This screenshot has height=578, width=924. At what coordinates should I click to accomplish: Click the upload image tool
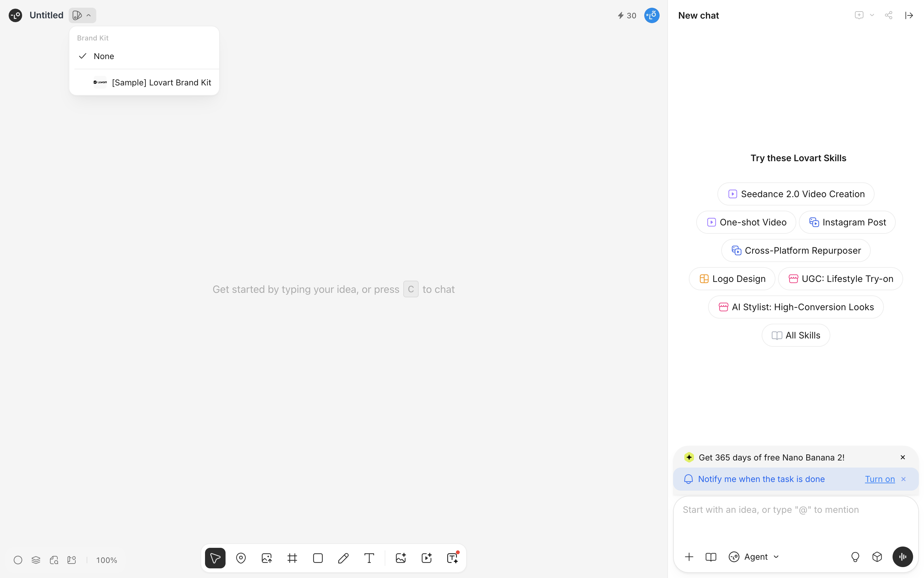point(267,558)
